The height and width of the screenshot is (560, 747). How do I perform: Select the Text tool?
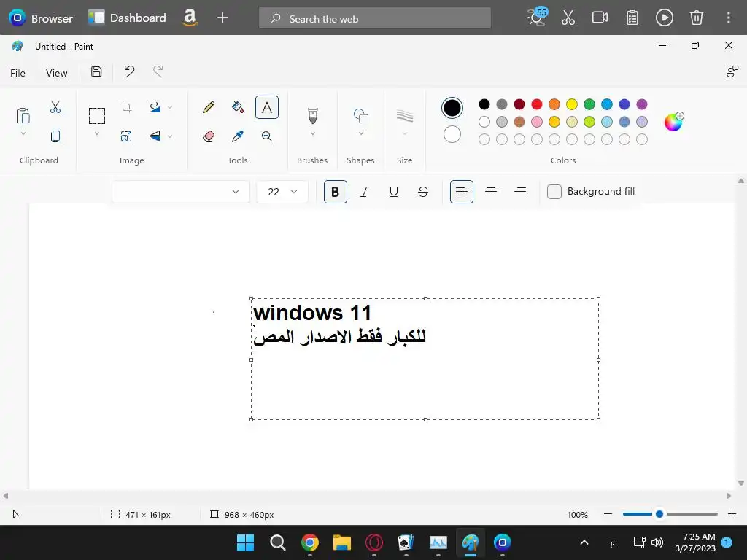pyautogui.click(x=267, y=107)
